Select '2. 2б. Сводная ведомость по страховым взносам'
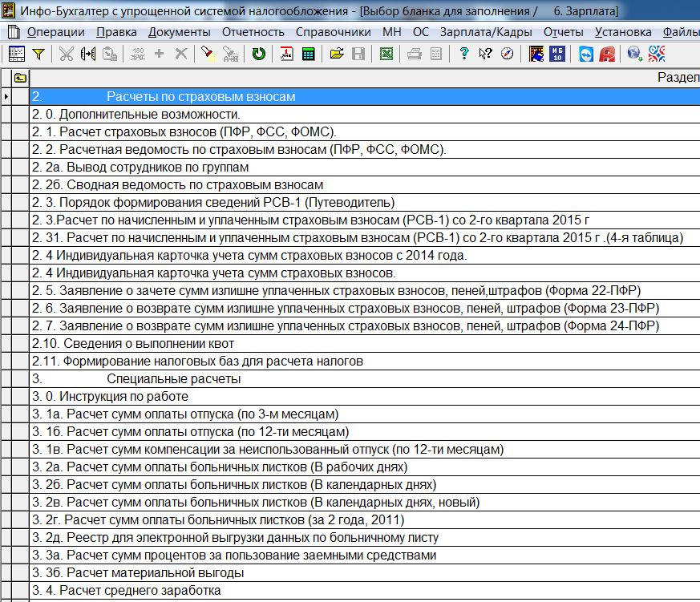 (x=365, y=185)
